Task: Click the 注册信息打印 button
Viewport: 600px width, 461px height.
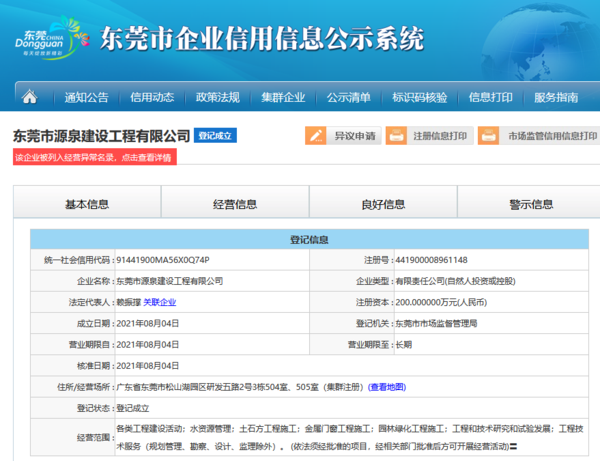Action: coord(429,136)
